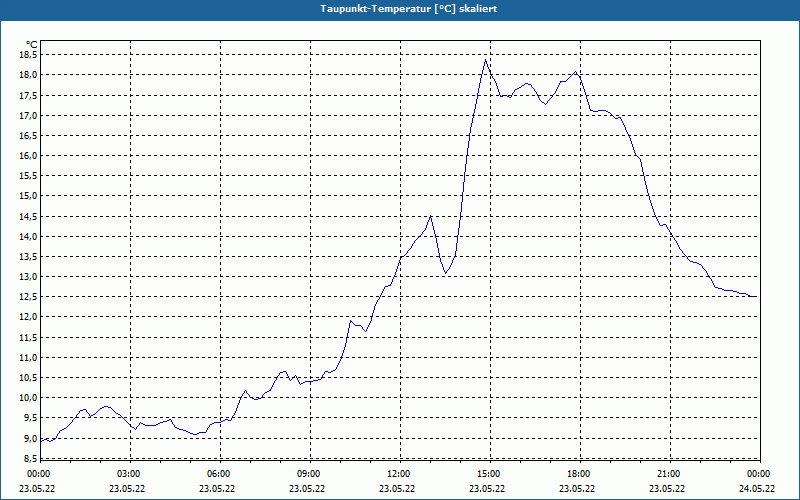Click the 14,0 y-axis label
The image size is (800, 500).
tap(28, 236)
